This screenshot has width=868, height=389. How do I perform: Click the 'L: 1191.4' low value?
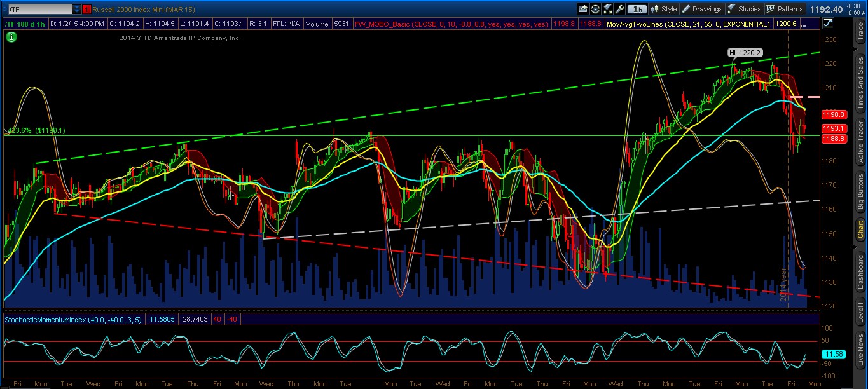click(194, 24)
